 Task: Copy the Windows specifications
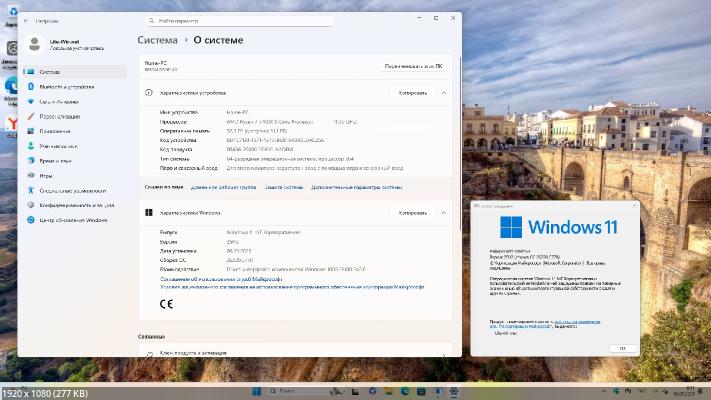click(412, 213)
